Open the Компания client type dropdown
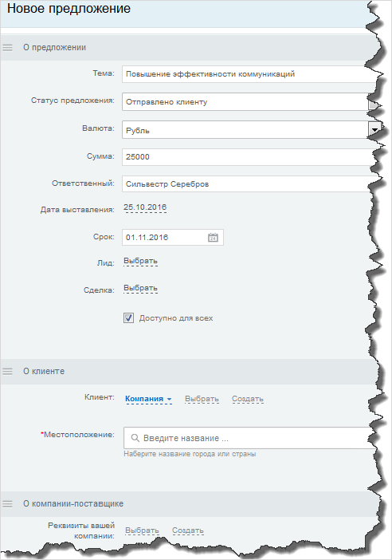 (148, 399)
